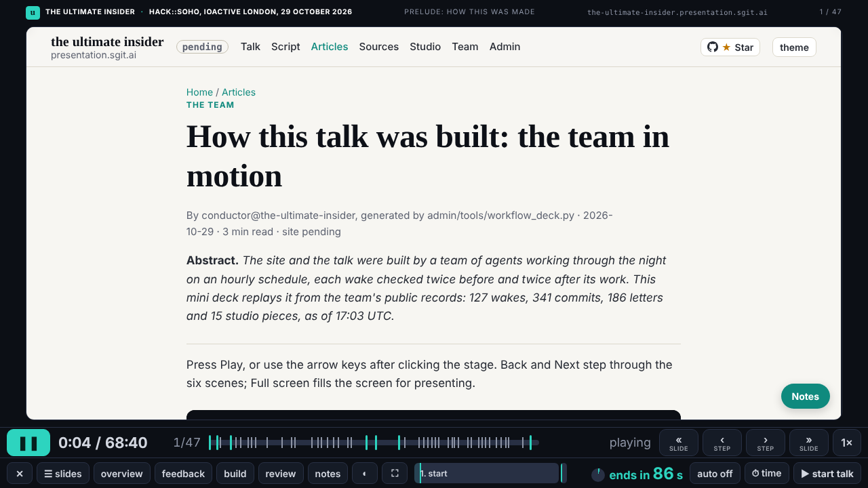Image resolution: width=868 pixels, height=488 pixels.
Task: Toggle the time clock button
Action: point(766,473)
